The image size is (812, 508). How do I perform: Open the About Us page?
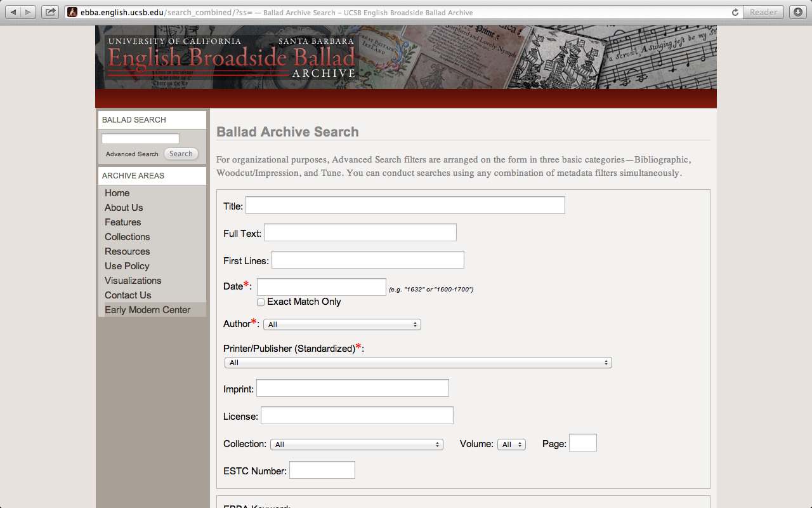(x=124, y=208)
